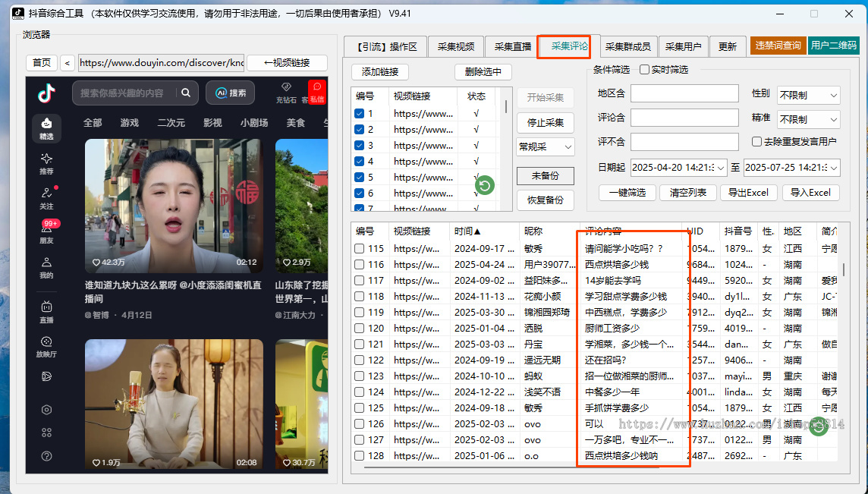Check the comment row 128 checkbox
This screenshot has width=868, height=494.
360,456
